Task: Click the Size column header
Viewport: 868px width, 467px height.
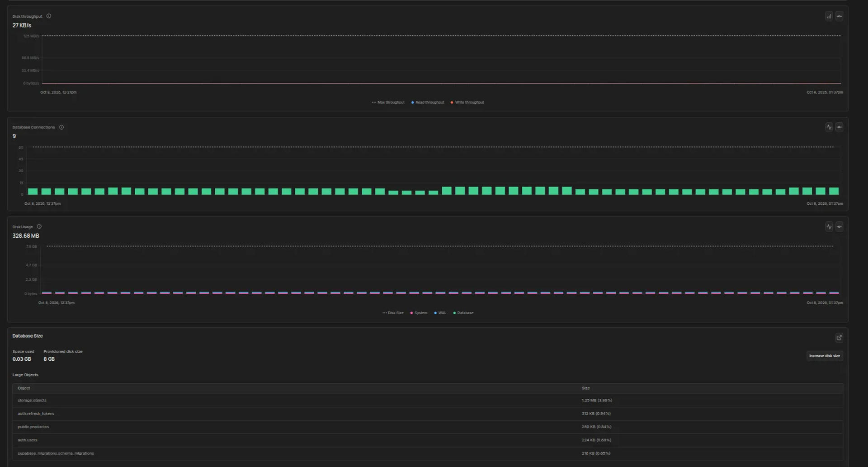Action: [585, 388]
